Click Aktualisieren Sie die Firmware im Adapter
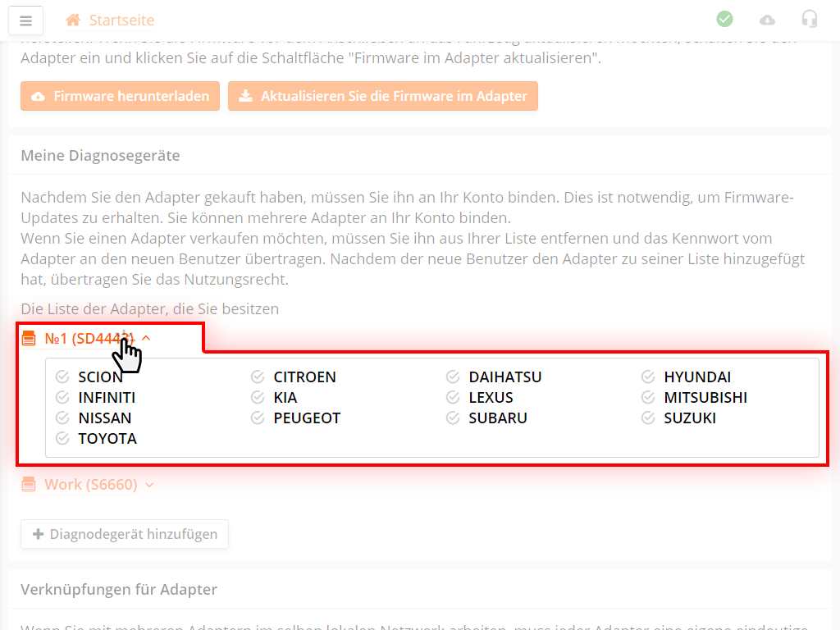 [x=382, y=96]
